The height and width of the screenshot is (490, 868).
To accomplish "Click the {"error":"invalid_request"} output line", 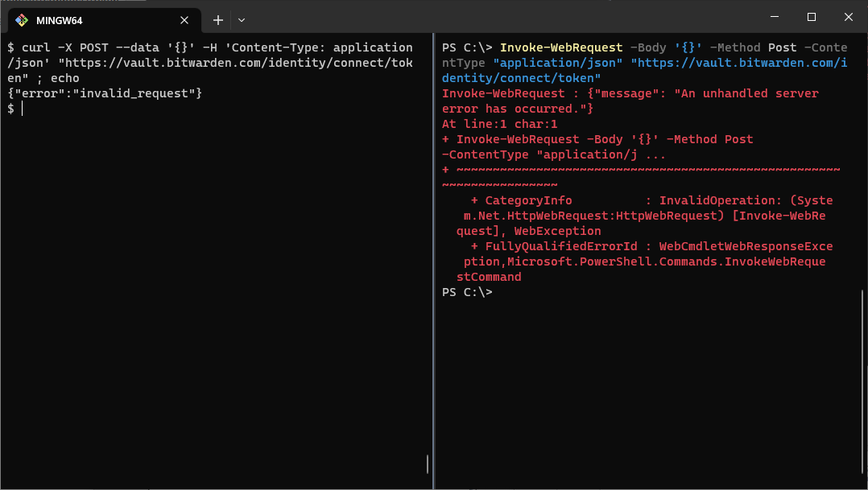I will pyautogui.click(x=105, y=93).
